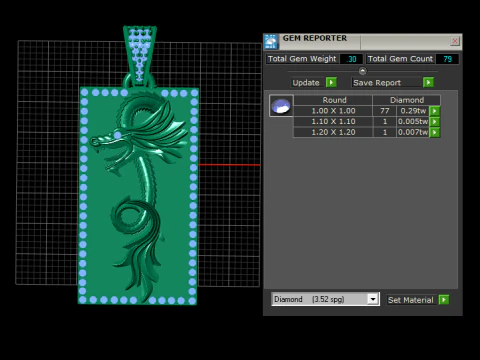The width and height of the screenshot is (480, 360).
Task: Click the 0.005tw weight cell
Action: point(413,122)
